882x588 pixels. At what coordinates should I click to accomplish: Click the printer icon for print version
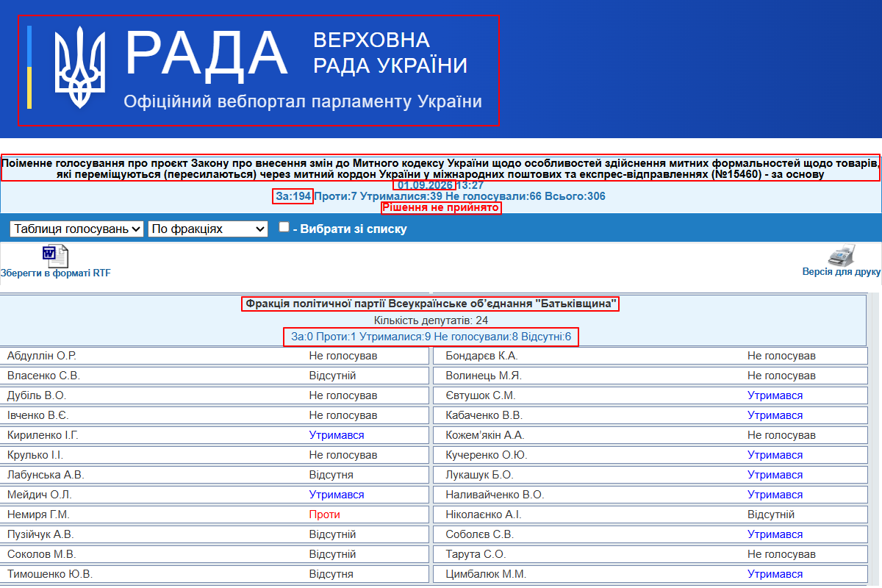click(x=842, y=254)
